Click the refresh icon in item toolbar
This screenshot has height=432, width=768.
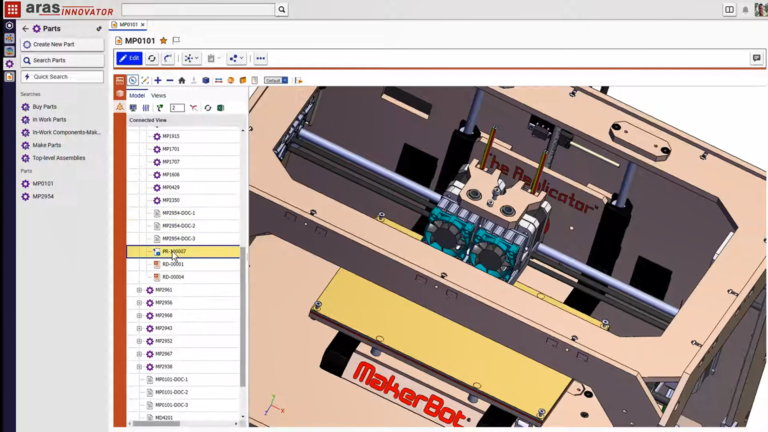click(152, 58)
